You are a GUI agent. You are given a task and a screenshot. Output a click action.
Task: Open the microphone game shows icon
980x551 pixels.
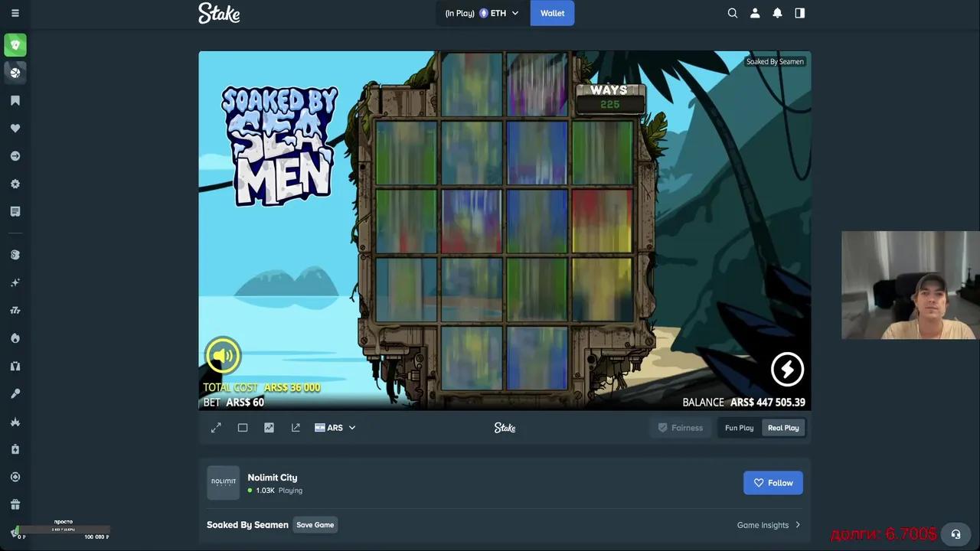pos(15,393)
